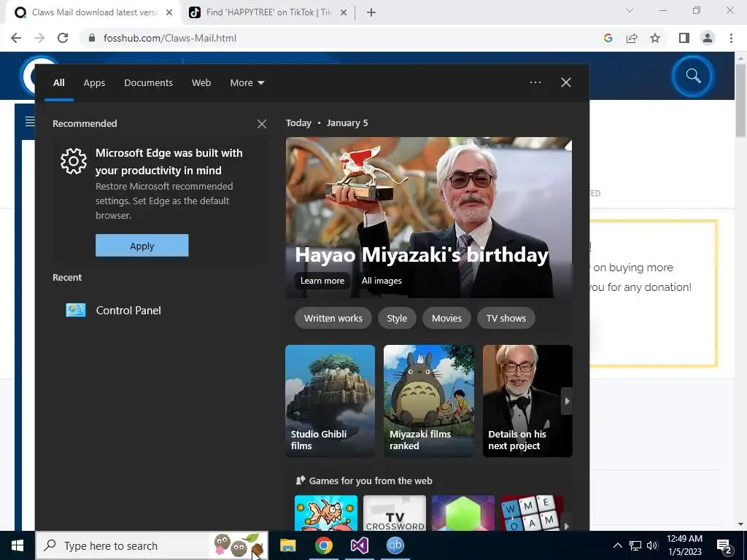The height and width of the screenshot is (560, 747).
Task: Click the Games for you heading
Action: [371, 481]
